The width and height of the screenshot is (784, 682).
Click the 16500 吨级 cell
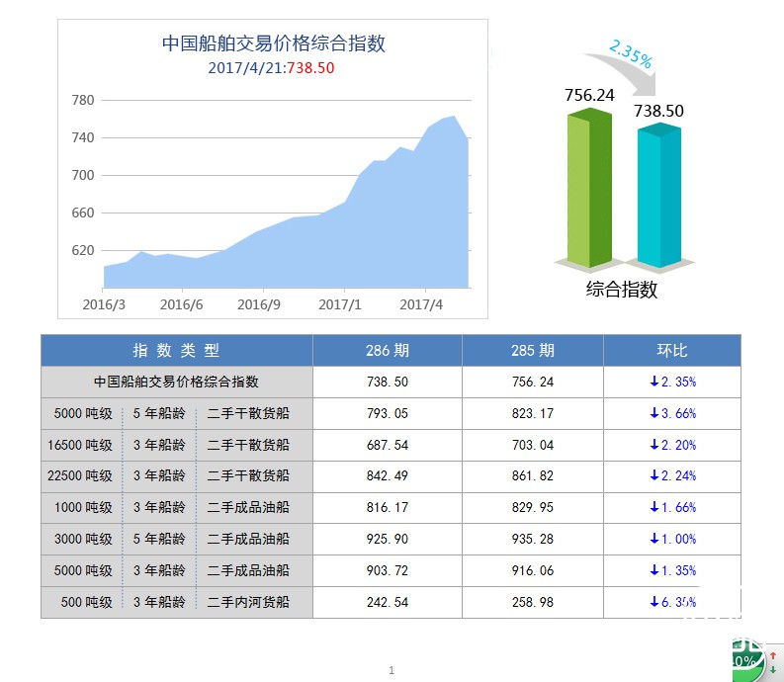(80, 445)
